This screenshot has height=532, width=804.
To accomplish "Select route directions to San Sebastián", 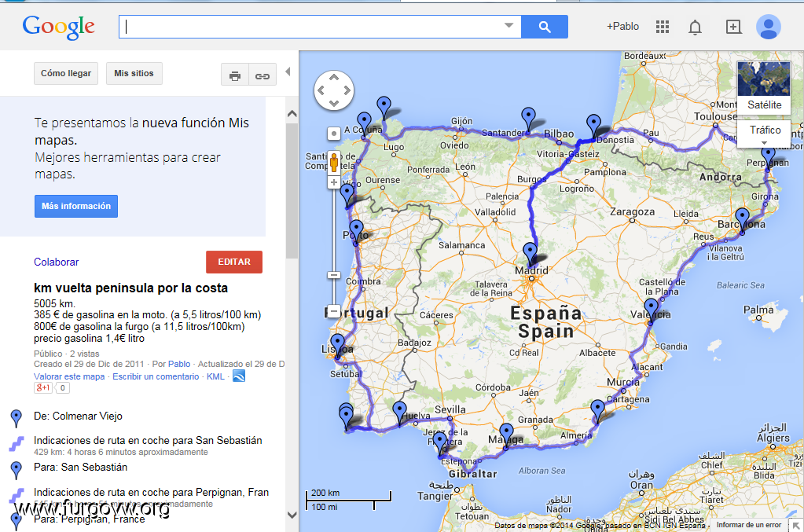I will pos(148,440).
